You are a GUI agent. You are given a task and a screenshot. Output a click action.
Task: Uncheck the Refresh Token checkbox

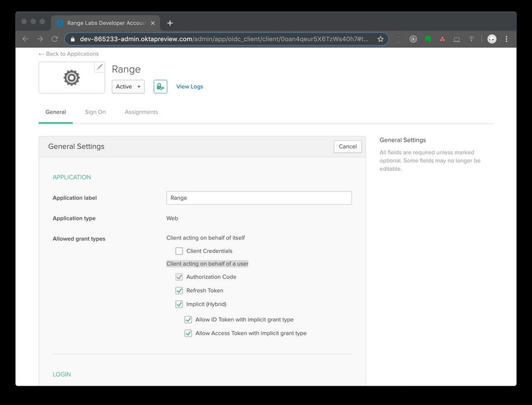(179, 290)
